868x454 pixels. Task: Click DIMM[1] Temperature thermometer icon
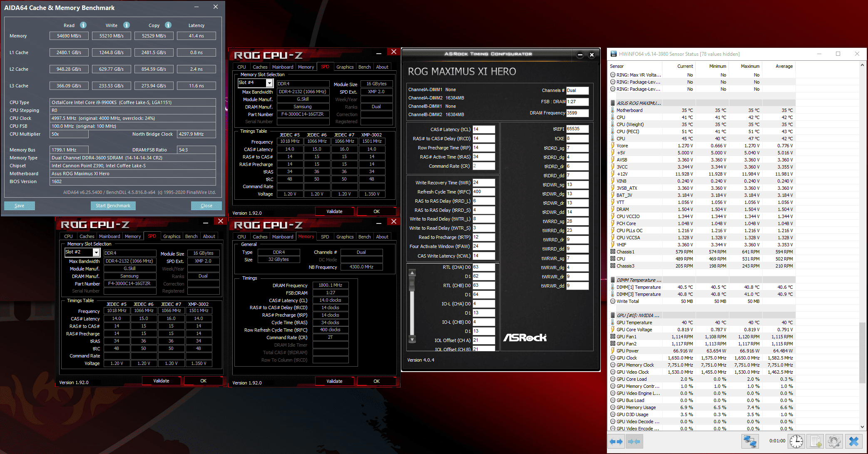[x=613, y=287]
